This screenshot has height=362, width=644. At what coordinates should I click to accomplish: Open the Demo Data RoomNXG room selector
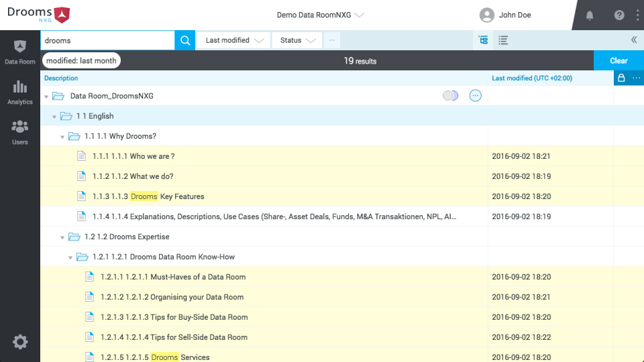tap(321, 15)
